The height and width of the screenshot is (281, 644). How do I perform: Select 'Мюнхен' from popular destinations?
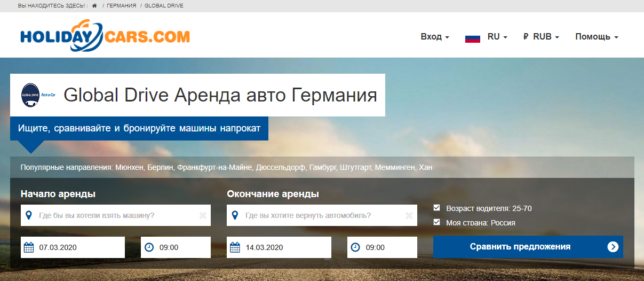(130, 167)
